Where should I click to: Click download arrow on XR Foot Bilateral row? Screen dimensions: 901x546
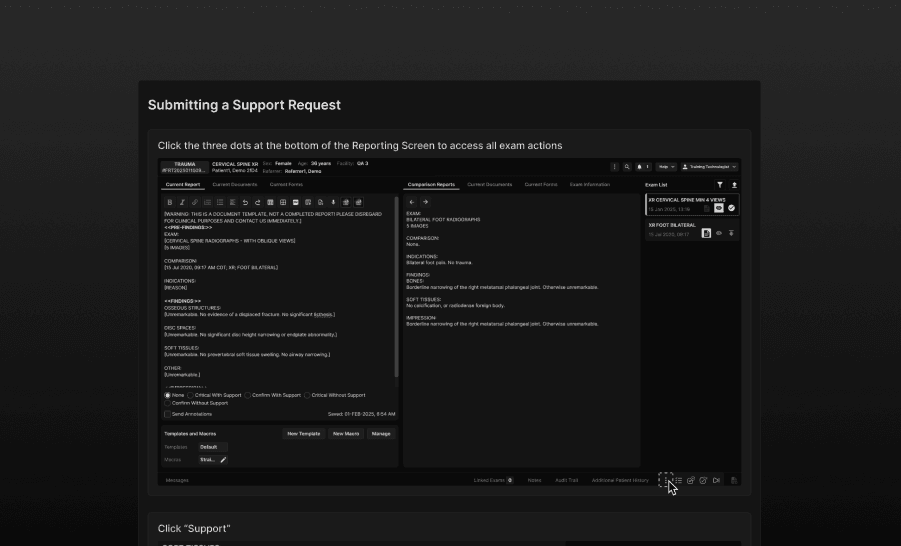[731, 233]
